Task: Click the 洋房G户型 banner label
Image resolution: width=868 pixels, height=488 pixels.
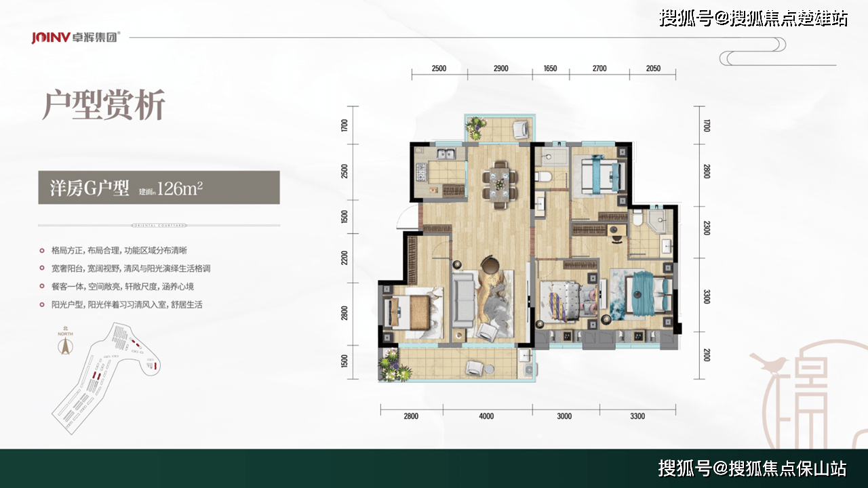Action: click(90, 188)
